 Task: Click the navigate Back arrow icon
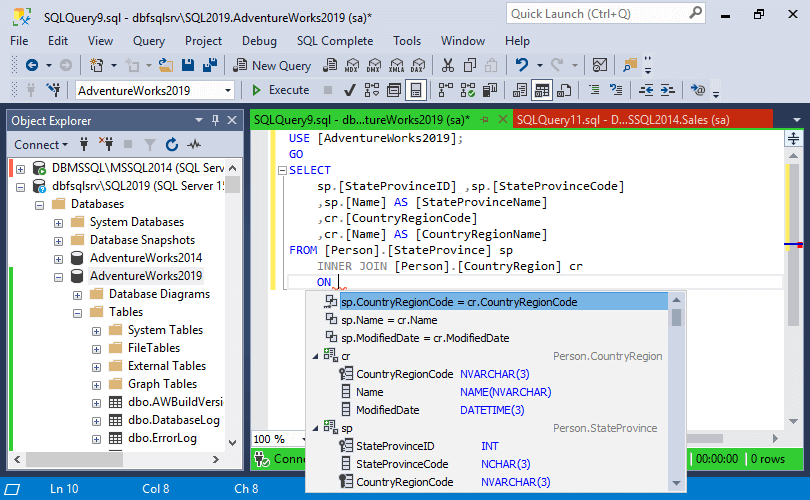click(32, 65)
